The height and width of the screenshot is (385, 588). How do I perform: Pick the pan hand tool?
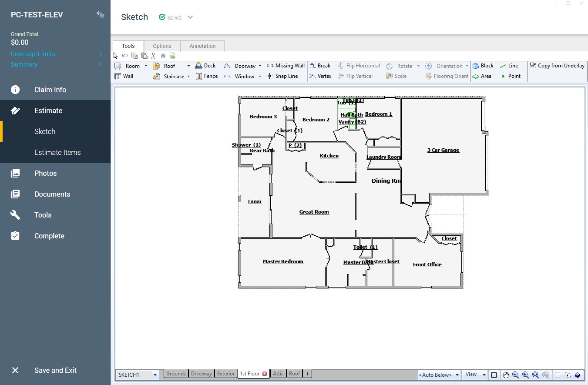click(x=505, y=375)
